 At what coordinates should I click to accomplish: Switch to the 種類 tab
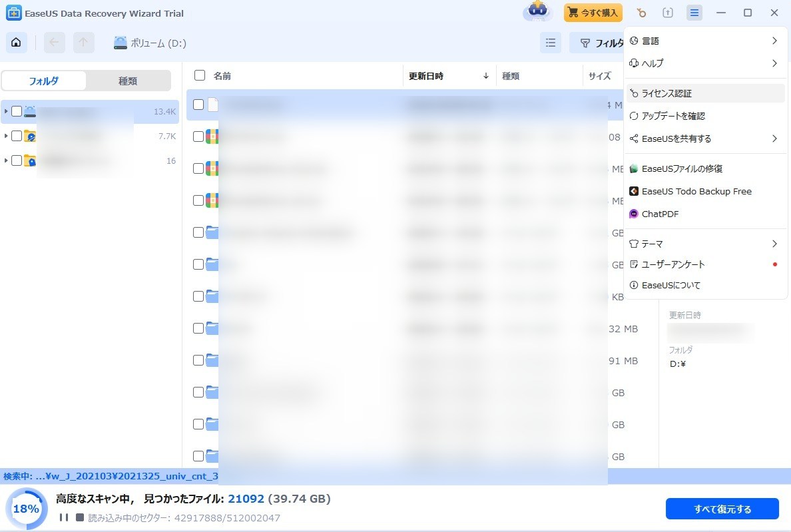(x=128, y=81)
